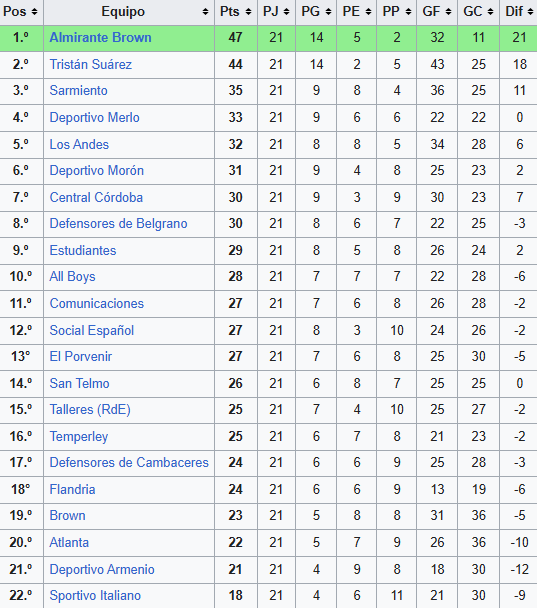Open the Defensores de Cambaceres link
This screenshot has width=537, height=608.
click(129, 463)
